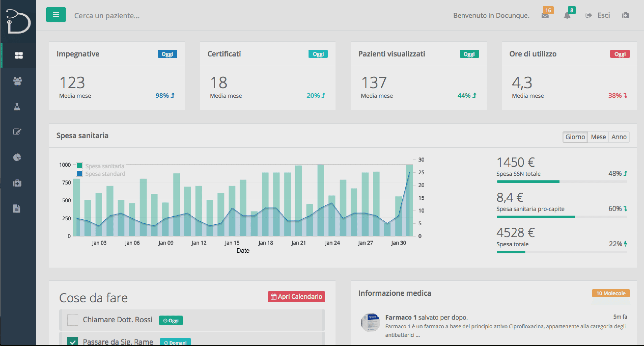Toggle the green hamburger menu button
The width and height of the screenshot is (644, 346).
pyautogui.click(x=56, y=15)
